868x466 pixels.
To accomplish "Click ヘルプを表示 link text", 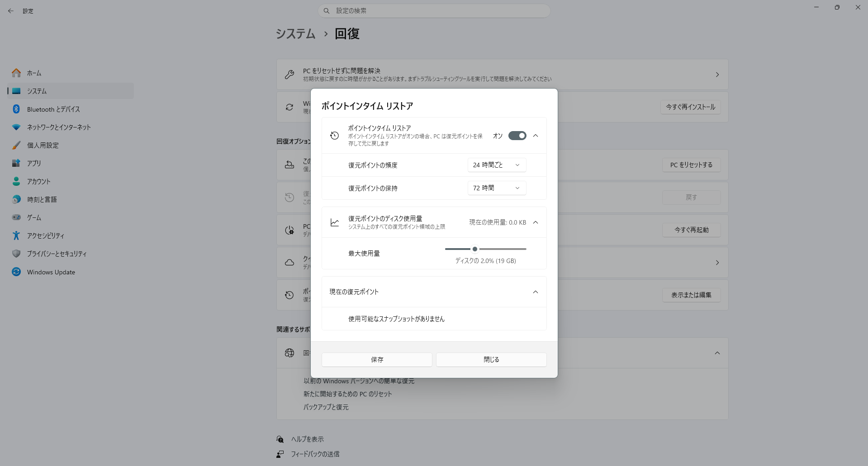I will (x=308, y=439).
